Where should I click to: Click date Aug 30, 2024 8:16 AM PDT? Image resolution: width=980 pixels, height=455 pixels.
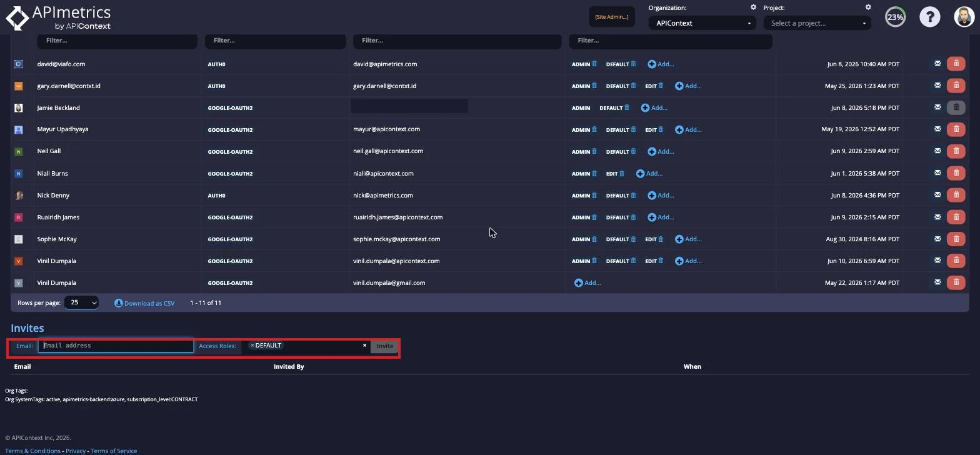click(x=862, y=239)
